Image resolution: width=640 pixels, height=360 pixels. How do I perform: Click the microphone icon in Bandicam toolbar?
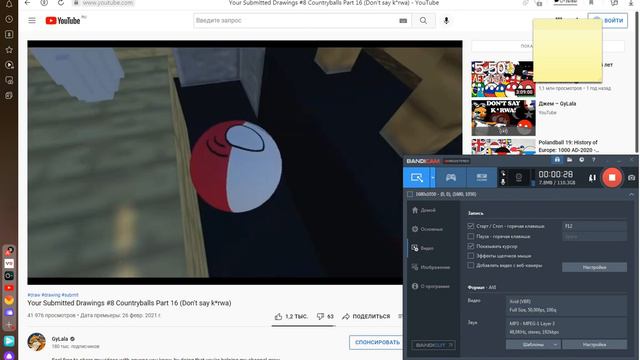pyautogui.click(x=503, y=182)
